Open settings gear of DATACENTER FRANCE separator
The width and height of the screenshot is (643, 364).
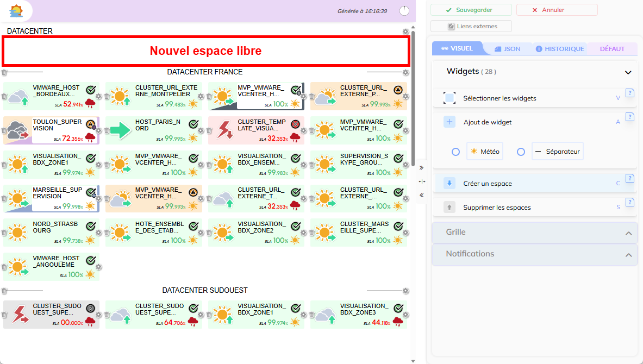click(x=405, y=73)
